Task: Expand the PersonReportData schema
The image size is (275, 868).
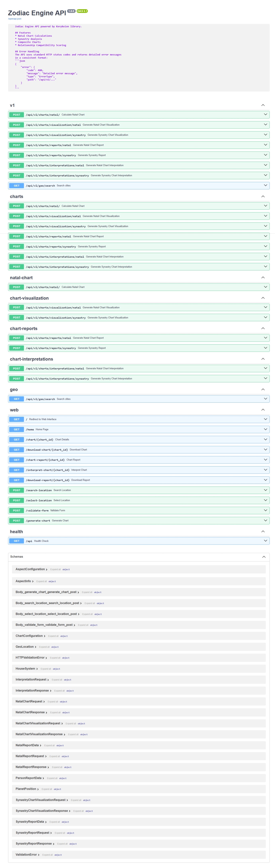Action: (30, 778)
